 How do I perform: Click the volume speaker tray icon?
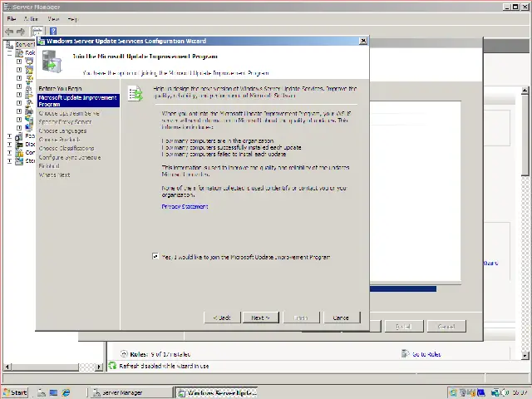pyautogui.click(x=504, y=392)
